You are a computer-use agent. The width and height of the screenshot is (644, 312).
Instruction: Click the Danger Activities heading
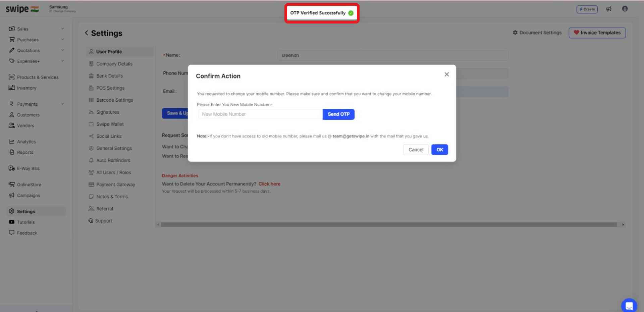click(x=180, y=175)
